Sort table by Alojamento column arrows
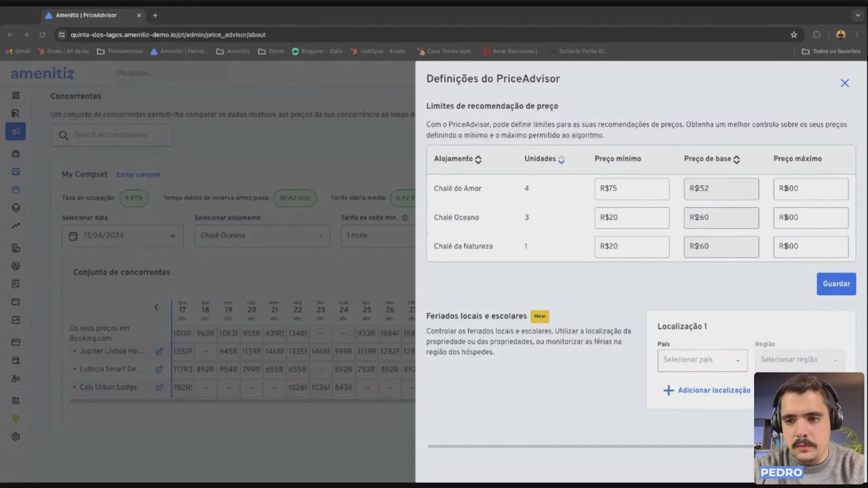This screenshot has height=488, width=868. point(478,160)
